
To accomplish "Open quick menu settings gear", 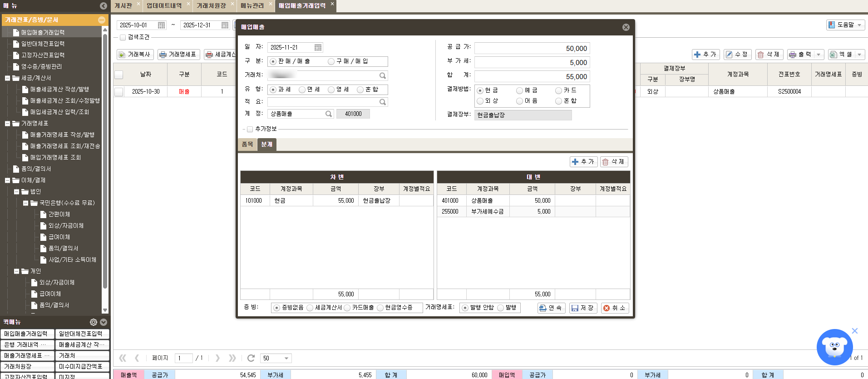I will click(x=94, y=322).
